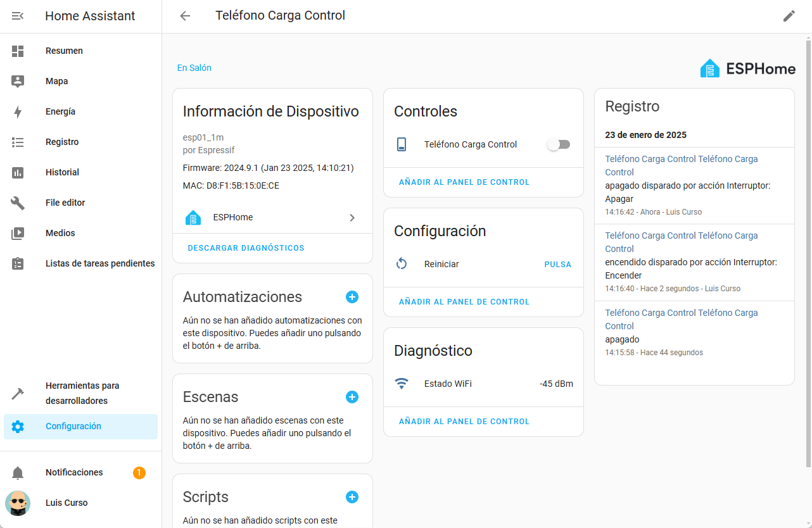Collapse the Home Assistant sidebar menu

tap(18, 16)
